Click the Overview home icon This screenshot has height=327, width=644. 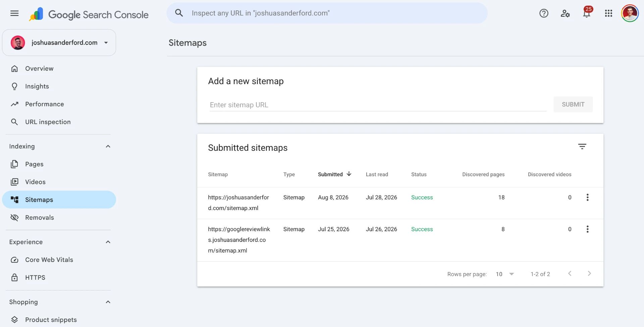(14, 69)
